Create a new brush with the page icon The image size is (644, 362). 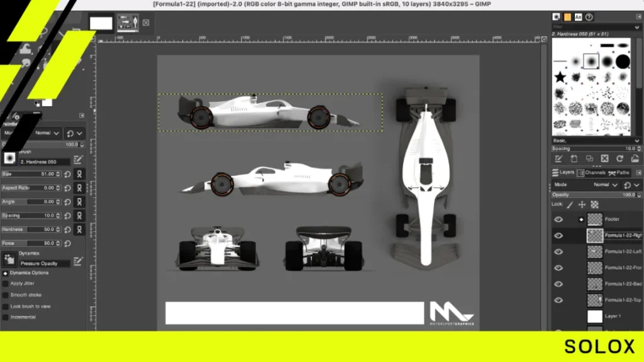pyautogui.click(x=574, y=158)
